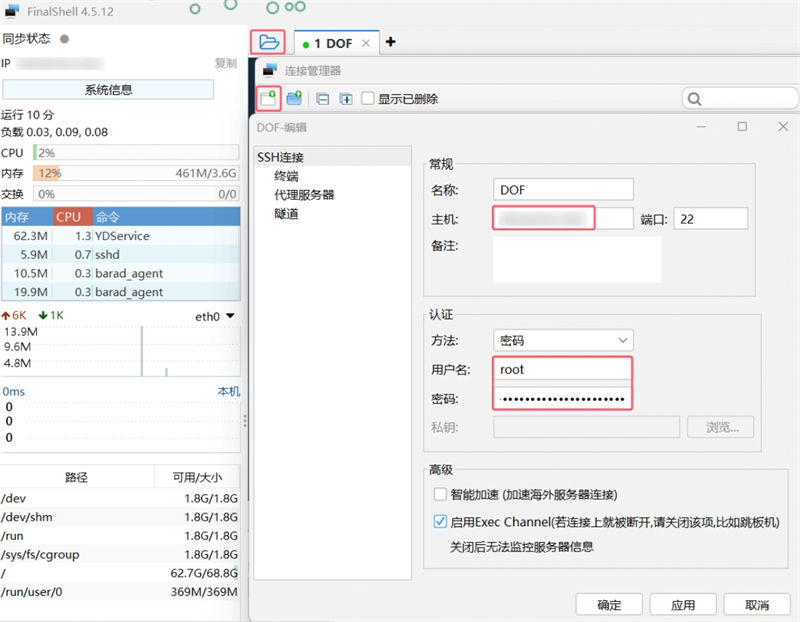Select 代理服务器 in the settings tree
The height and width of the screenshot is (622, 800).
304,195
